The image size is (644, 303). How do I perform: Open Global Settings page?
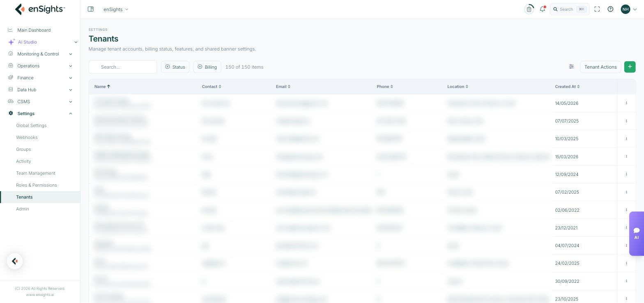[x=31, y=125]
